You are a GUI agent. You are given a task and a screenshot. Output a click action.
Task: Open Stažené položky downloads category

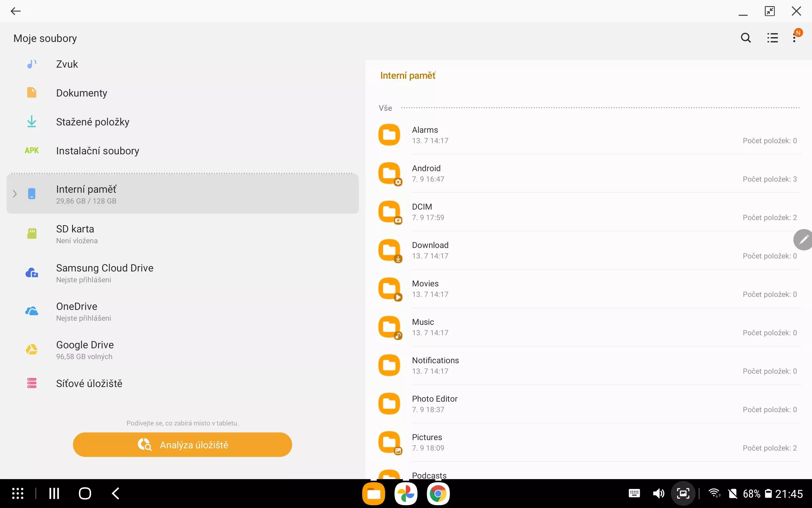[x=183, y=122]
